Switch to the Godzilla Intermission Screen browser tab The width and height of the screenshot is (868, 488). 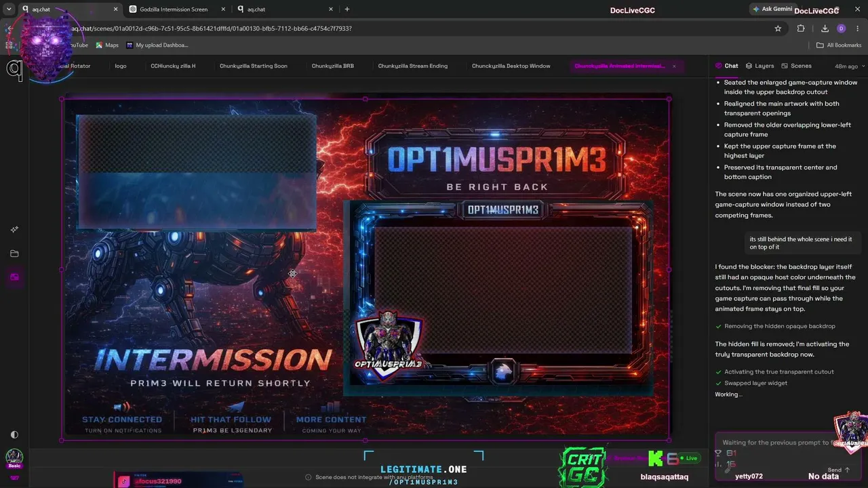[x=174, y=9]
